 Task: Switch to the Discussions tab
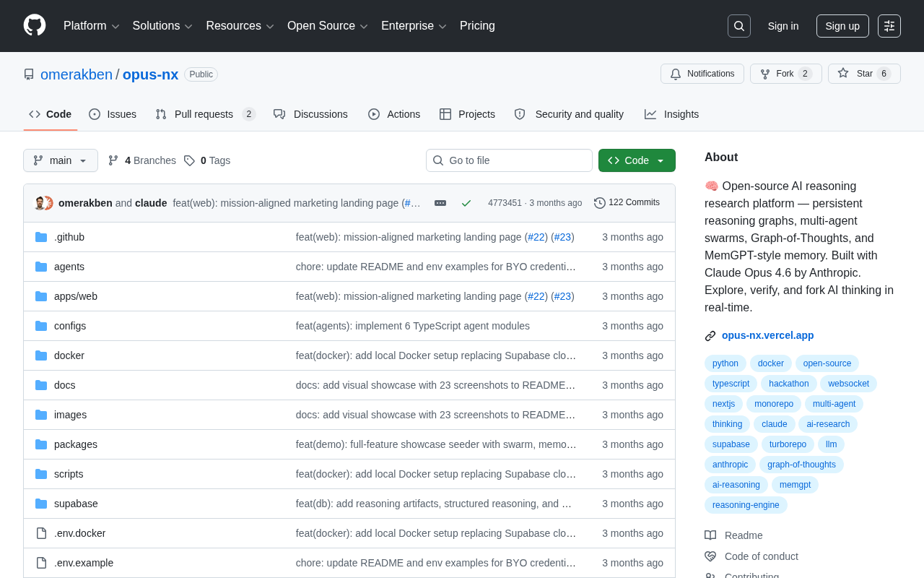pyautogui.click(x=310, y=114)
